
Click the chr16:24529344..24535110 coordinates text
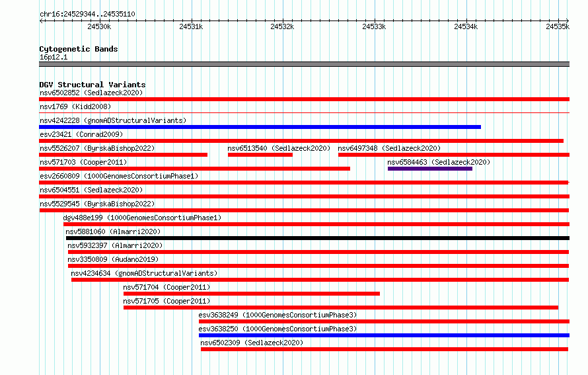87,14
